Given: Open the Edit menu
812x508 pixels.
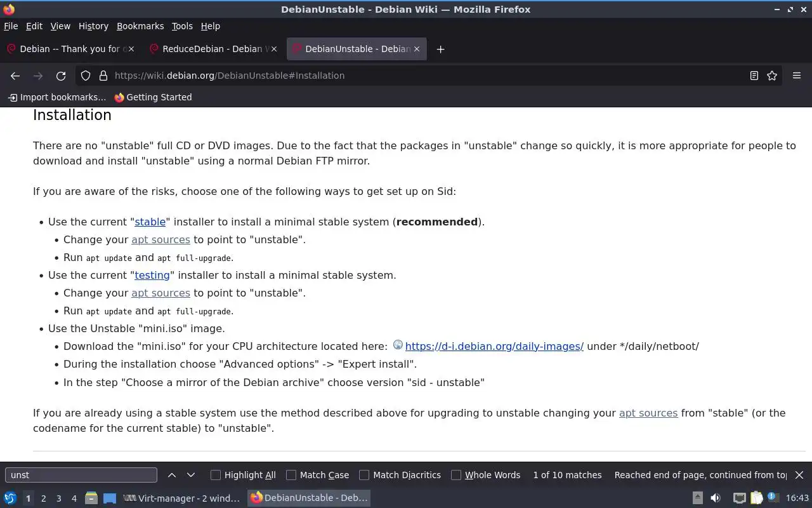Looking at the screenshot, I should 34,26.
